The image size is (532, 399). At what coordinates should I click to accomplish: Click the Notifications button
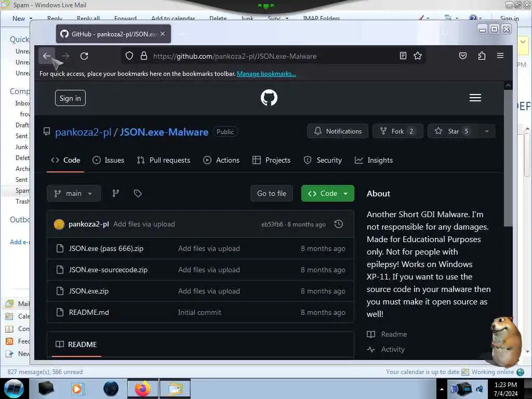338,131
